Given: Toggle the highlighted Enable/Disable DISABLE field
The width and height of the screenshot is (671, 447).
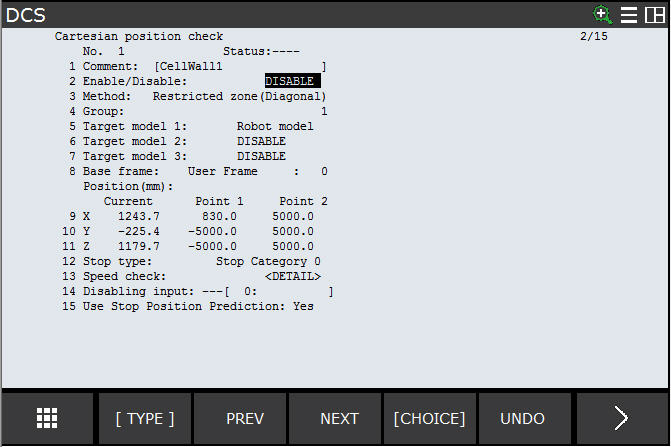Looking at the screenshot, I should [x=292, y=81].
